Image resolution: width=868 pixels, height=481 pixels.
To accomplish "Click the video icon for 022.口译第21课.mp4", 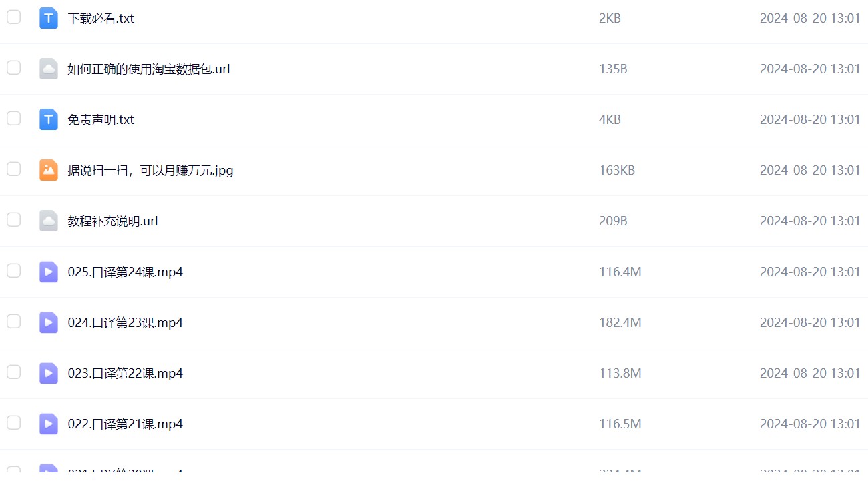I will [x=49, y=424].
